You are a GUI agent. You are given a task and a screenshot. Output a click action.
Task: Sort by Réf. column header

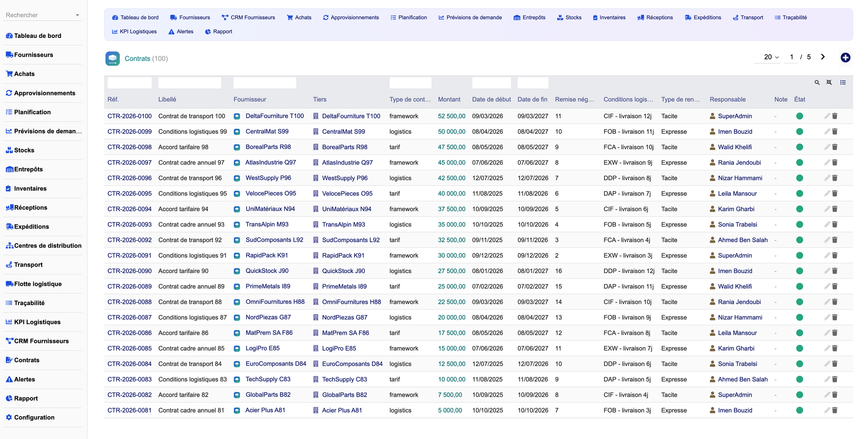[x=113, y=99]
